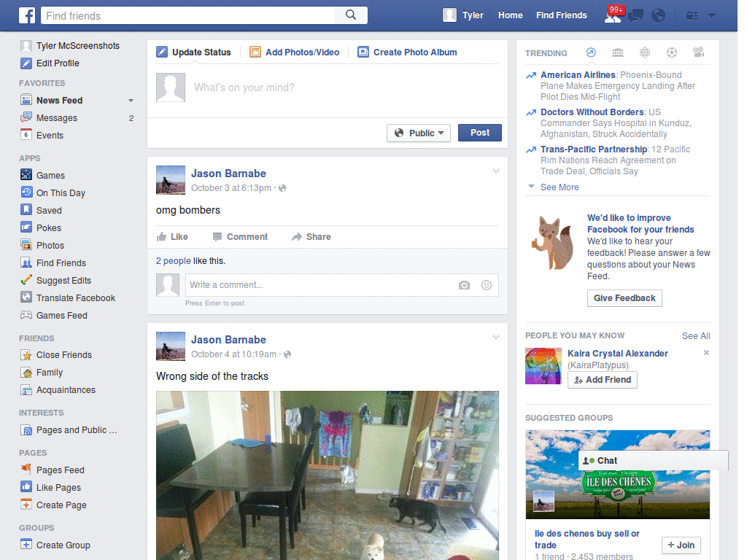747x560 pixels.
Task: Open Doctors Without Borders trending topic
Action: [x=592, y=112]
